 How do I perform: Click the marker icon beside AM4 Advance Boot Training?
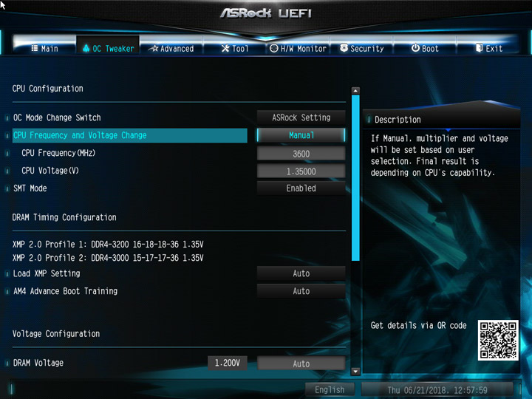(7, 291)
